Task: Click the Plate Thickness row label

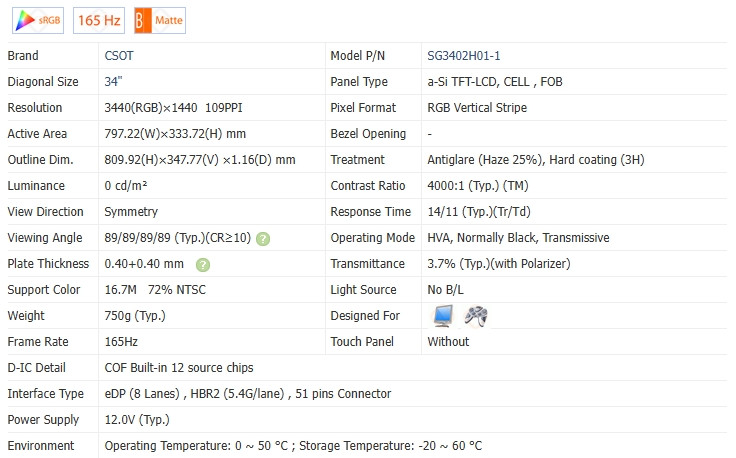Action: coord(48,264)
